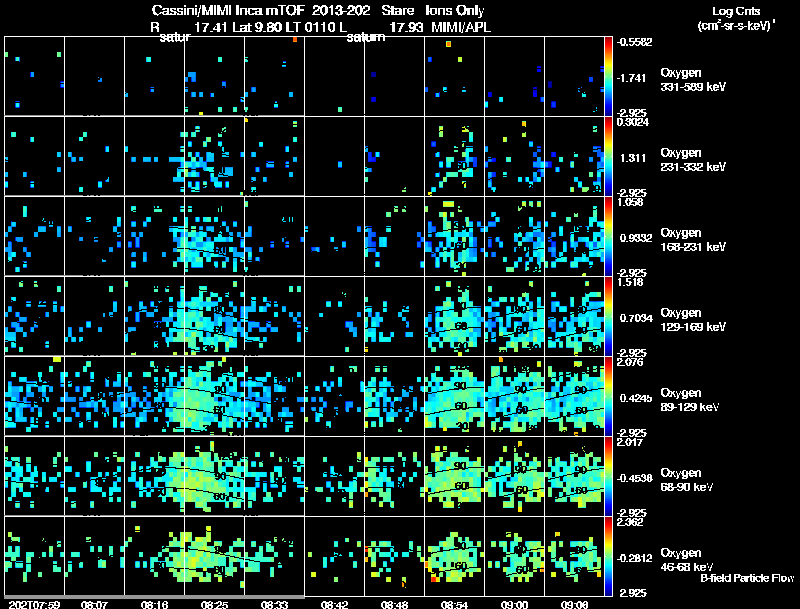
Task: Click the color bar beside Oxygen 331-589 keV
Action: [x=608, y=76]
